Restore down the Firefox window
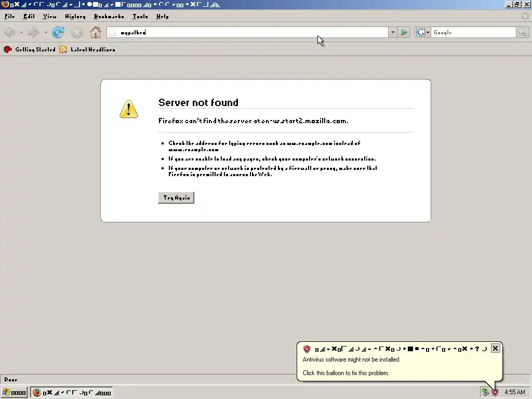The width and height of the screenshot is (532, 399). [517, 4]
